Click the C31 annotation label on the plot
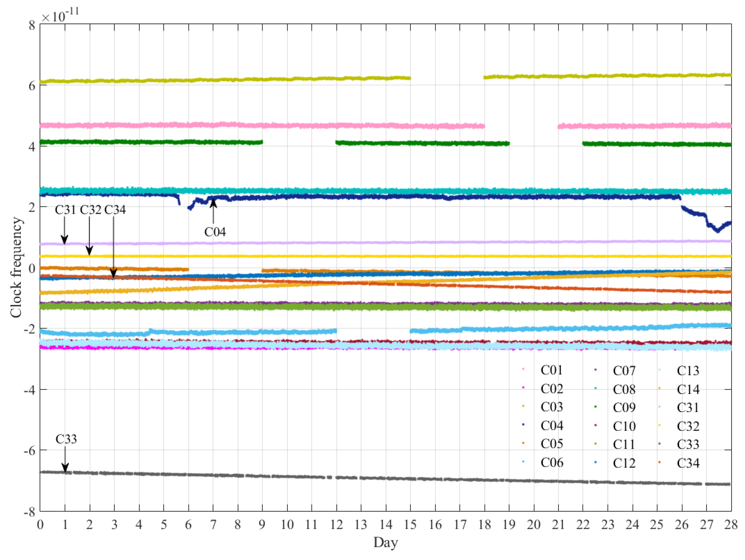 65,210
